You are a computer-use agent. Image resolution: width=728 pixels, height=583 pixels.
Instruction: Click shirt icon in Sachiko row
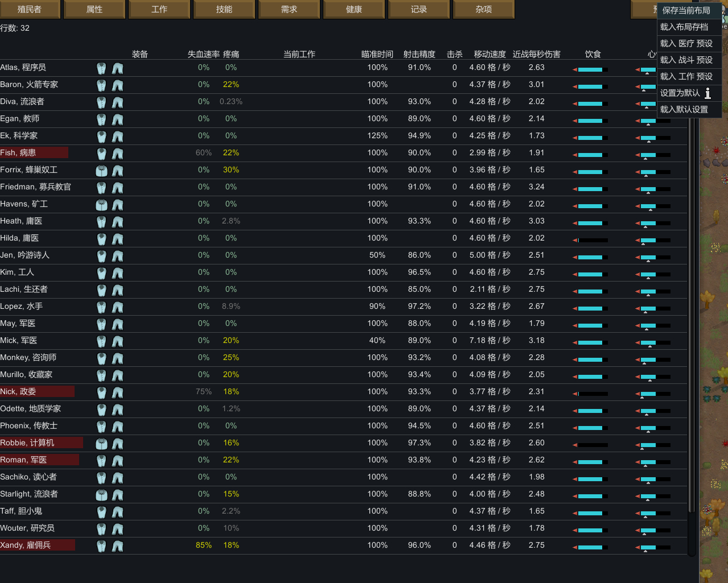pyautogui.click(x=101, y=478)
